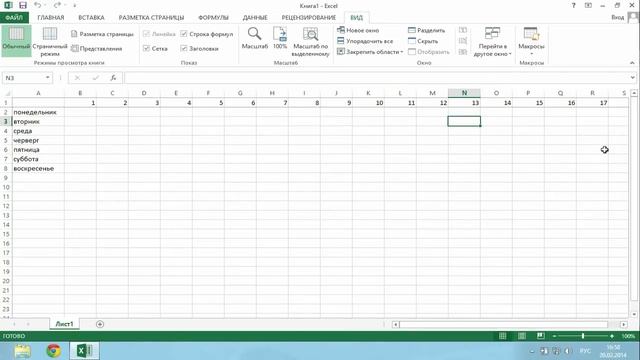Open the РЕЦЕНЗИРОВАНИЕ (Review) tab
Viewport: 640px width, 360px height.
click(309, 18)
